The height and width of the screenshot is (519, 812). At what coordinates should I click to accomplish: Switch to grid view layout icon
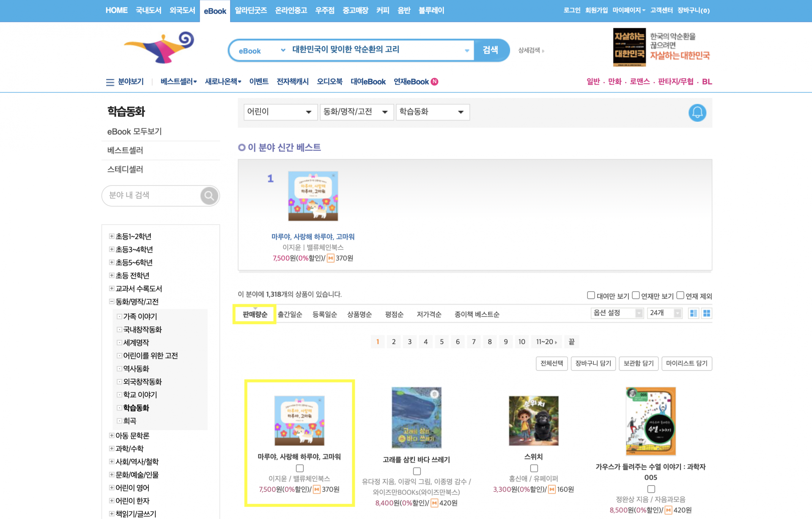coord(707,313)
